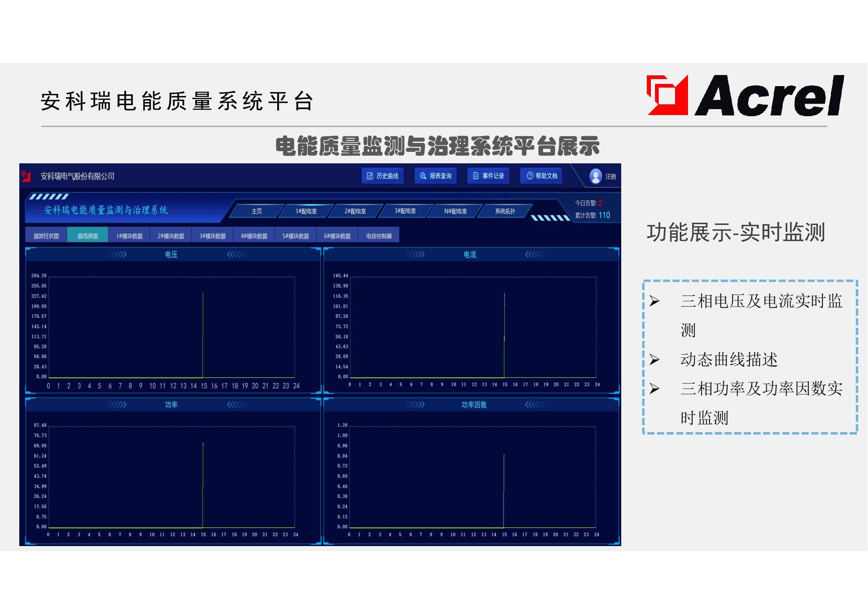Open 历史曲线 history curve button
The width and height of the screenshot is (868, 614).
click(x=383, y=176)
